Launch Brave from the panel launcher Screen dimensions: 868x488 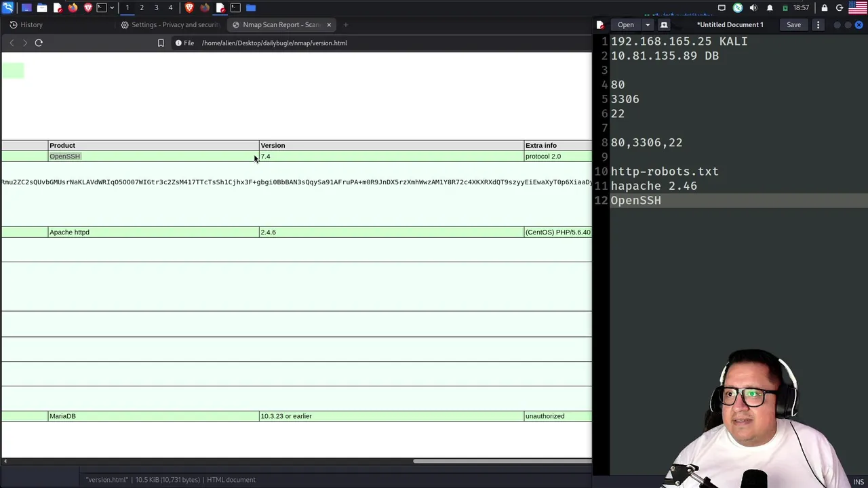(x=88, y=7)
